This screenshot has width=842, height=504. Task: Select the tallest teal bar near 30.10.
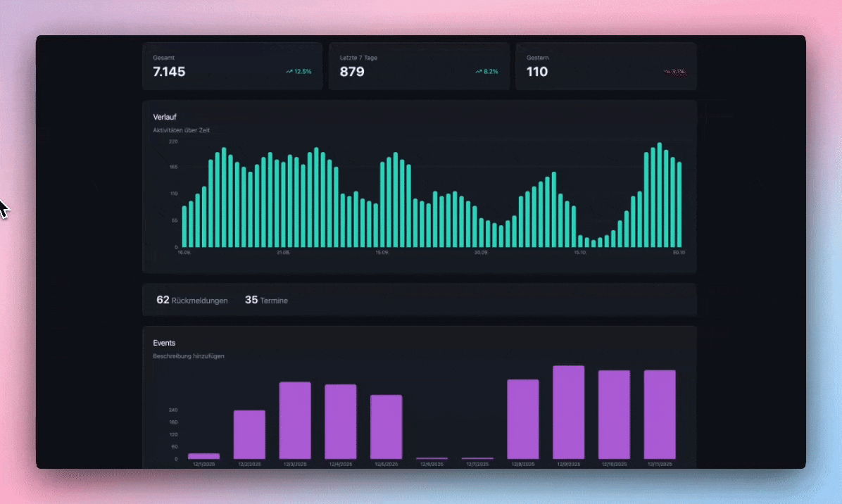660,195
